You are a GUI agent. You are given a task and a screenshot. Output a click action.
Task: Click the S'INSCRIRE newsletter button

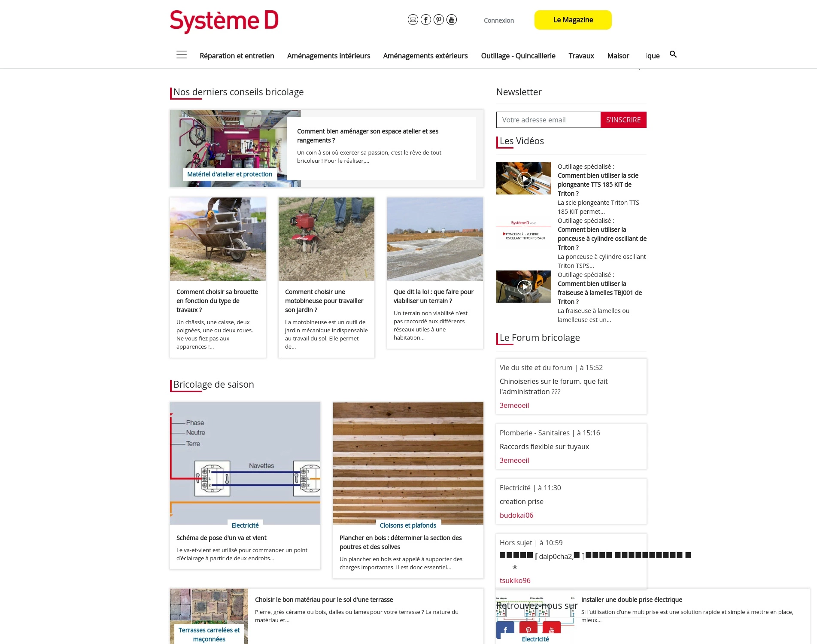coord(623,120)
